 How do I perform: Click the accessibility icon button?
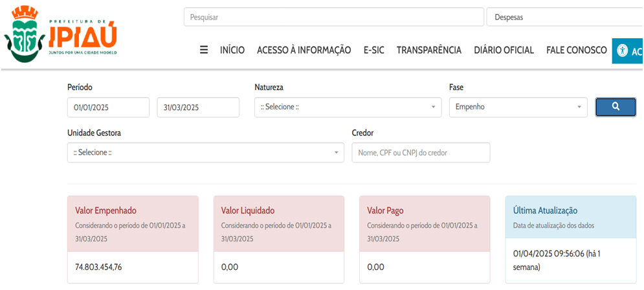pos(627,50)
